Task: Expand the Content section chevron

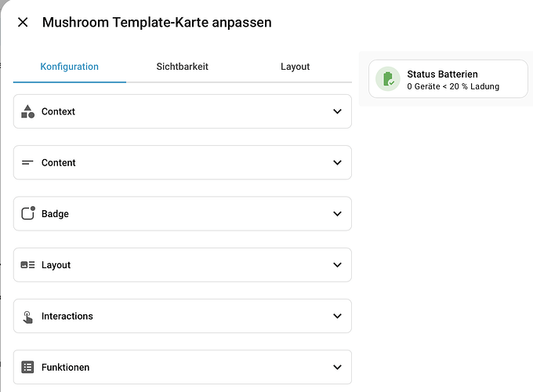Action: click(x=337, y=162)
